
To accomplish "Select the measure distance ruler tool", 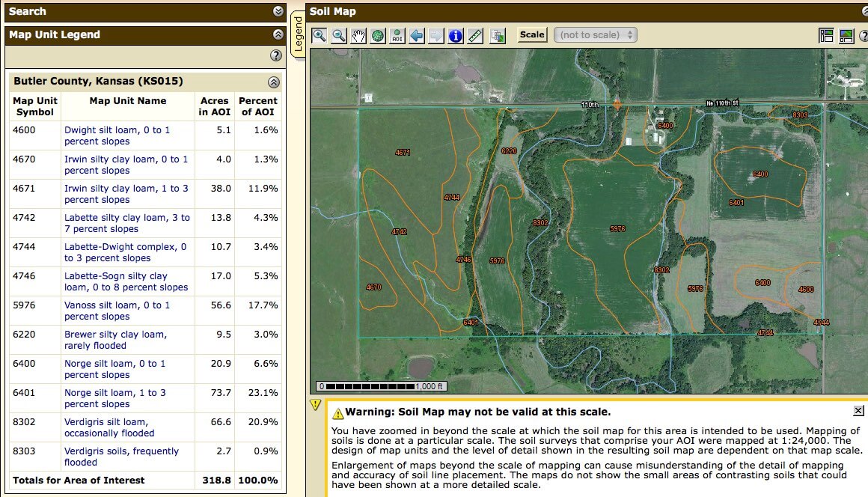I will [475, 35].
